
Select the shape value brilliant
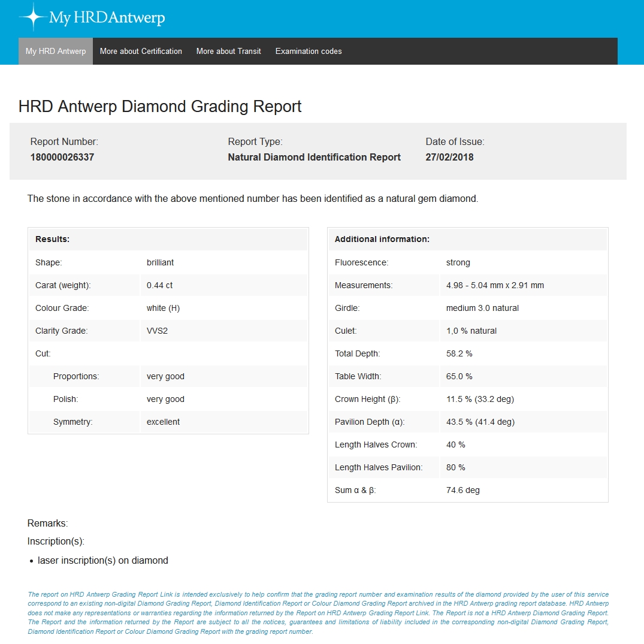coord(160,262)
